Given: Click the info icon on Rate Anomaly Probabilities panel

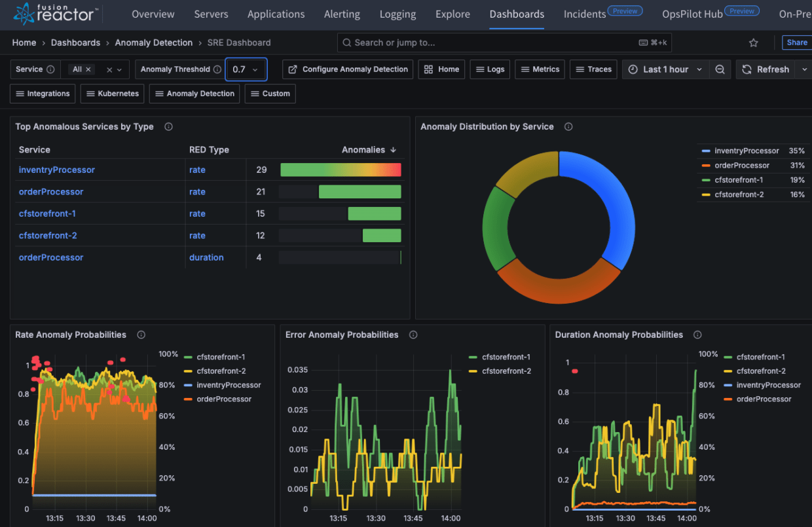Looking at the screenshot, I should (141, 335).
